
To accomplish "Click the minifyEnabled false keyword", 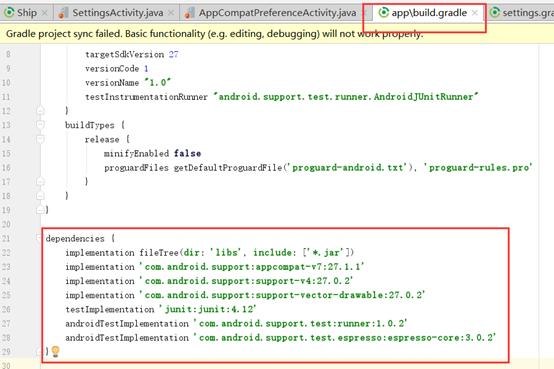I will 187,153.
